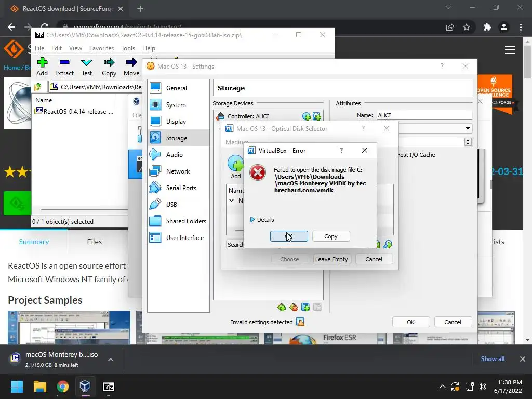Open the SourceForge hamburger menu
532x399 pixels.
[x=510, y=50]
